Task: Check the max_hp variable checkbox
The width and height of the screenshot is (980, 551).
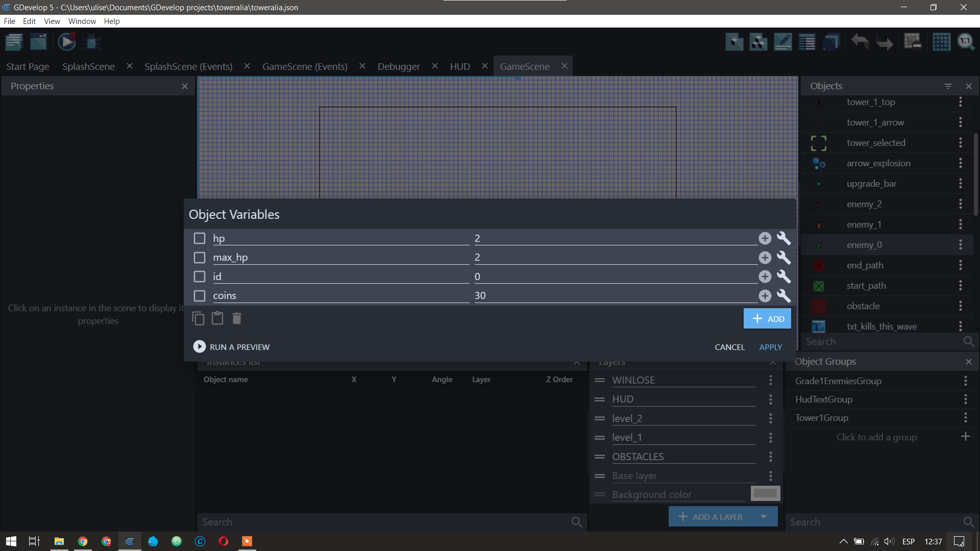Action: coord(200,258)
